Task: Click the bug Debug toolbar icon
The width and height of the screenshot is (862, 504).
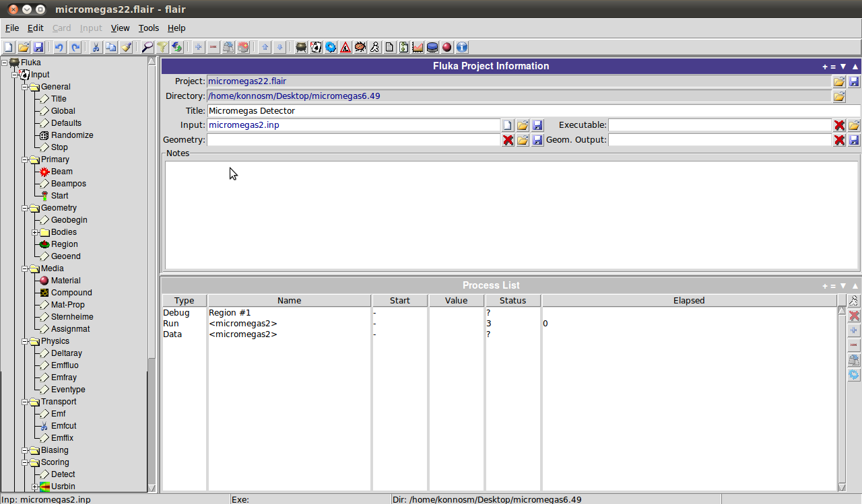Action: (x=360, y=47)
